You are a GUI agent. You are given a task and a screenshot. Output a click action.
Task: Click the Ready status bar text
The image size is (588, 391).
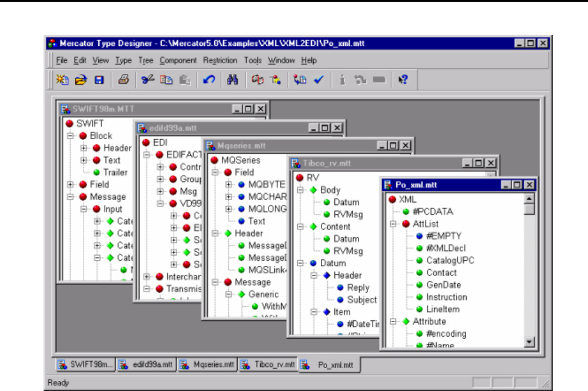tap(58, 383)
